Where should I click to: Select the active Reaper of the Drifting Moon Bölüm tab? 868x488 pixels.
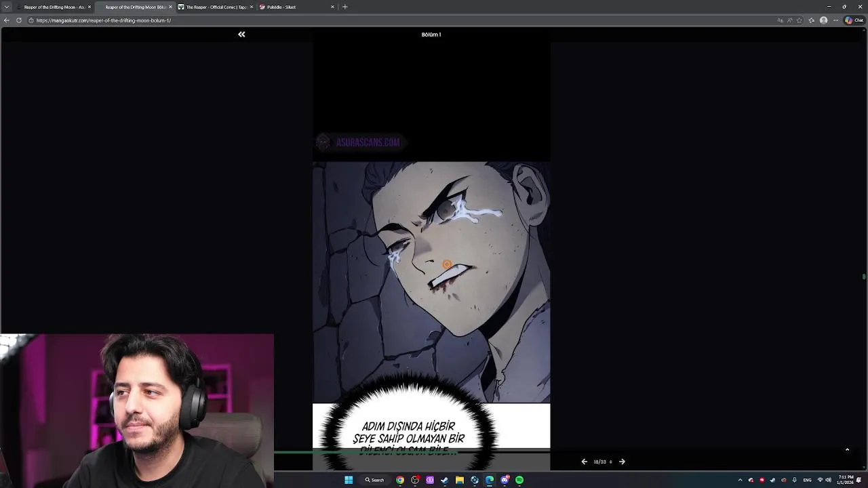[x=134, y=7]
